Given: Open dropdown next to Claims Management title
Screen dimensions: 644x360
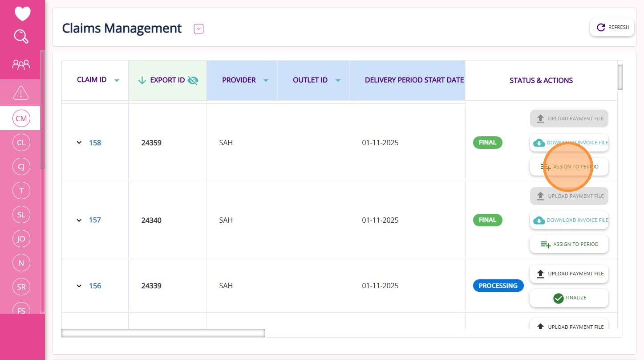Looking at the screenshot, I should [198, 29].
